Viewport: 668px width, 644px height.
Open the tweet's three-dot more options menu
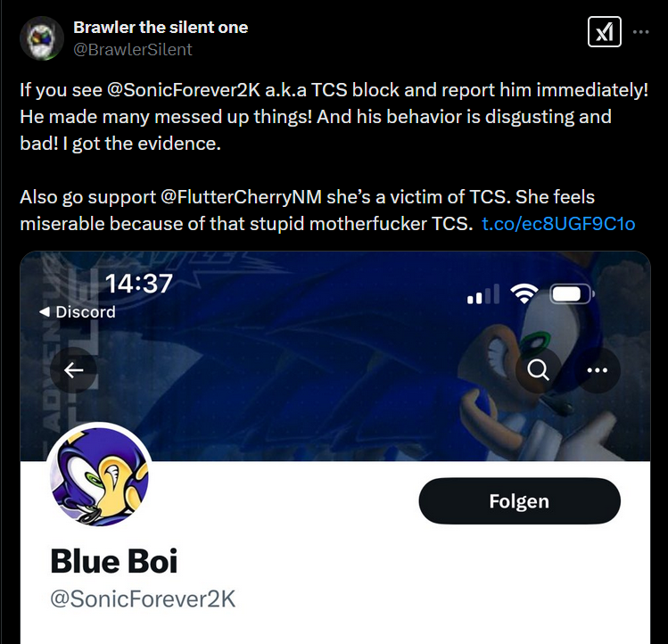pos(640,32)
